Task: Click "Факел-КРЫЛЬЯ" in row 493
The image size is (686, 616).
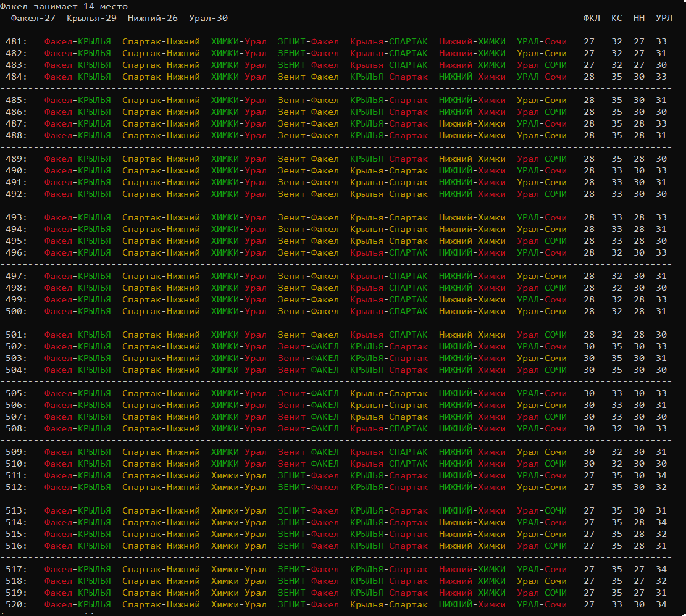Action: 77,218
